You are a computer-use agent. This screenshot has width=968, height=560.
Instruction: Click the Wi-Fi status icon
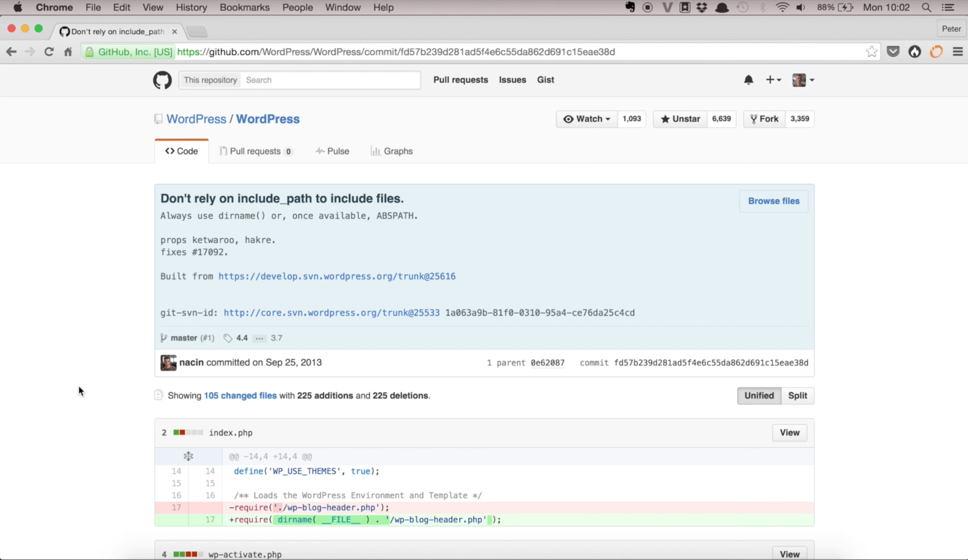pos(782,7)
